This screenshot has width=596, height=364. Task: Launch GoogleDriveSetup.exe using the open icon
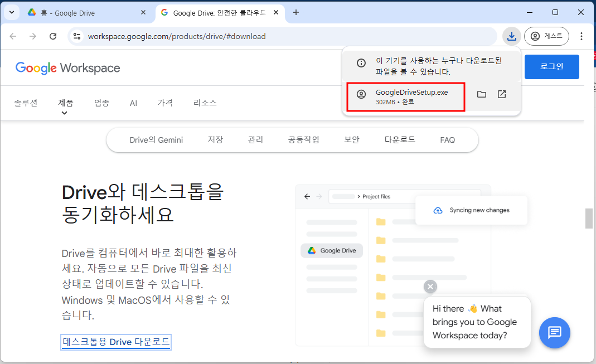pyautogui.click(x=501, y=94)
